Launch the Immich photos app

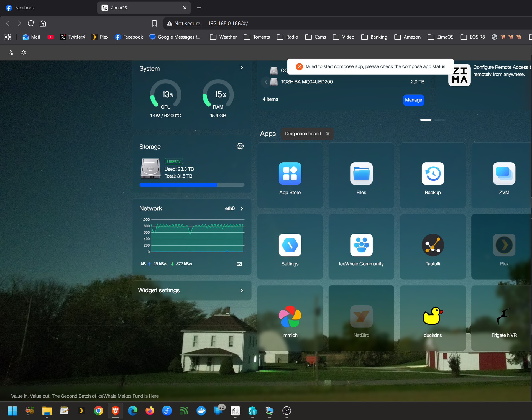[290, 316]
